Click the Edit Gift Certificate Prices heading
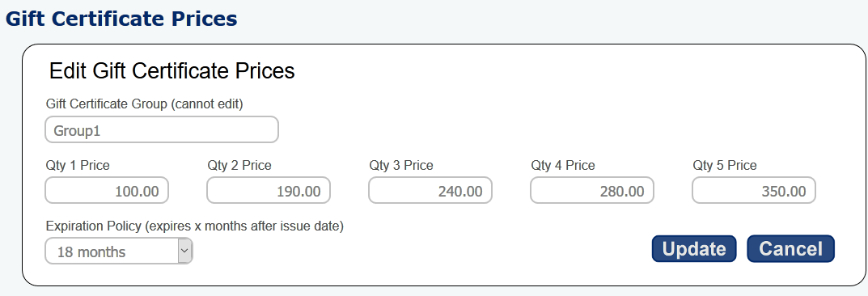 pyautogui.click(x=171, y=71)
